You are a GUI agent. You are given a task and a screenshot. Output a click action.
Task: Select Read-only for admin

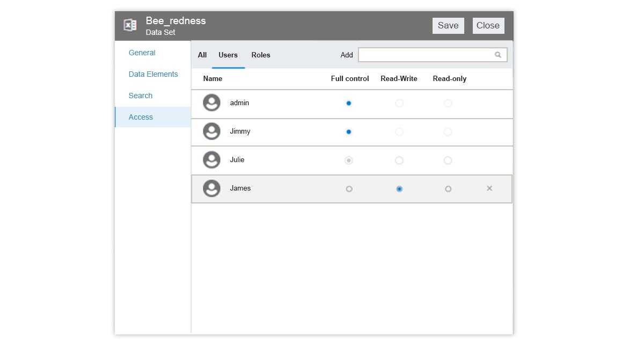[448, 103]
